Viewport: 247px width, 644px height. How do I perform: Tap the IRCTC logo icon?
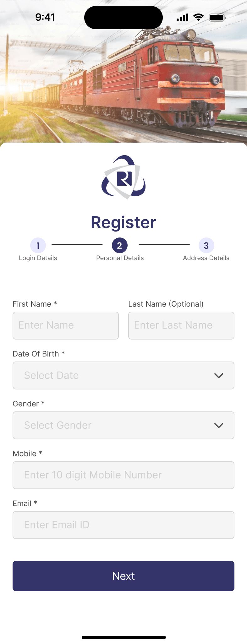pos(123,177)
